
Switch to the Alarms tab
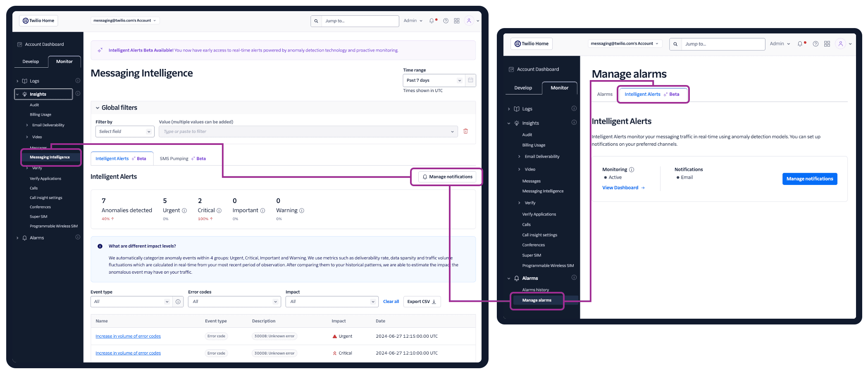[604, 94]
